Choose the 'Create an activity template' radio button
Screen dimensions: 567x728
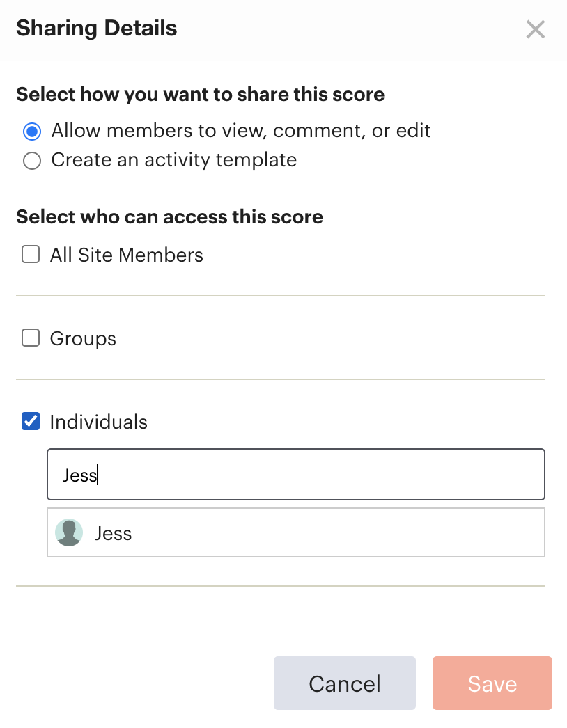pos(32,161)
